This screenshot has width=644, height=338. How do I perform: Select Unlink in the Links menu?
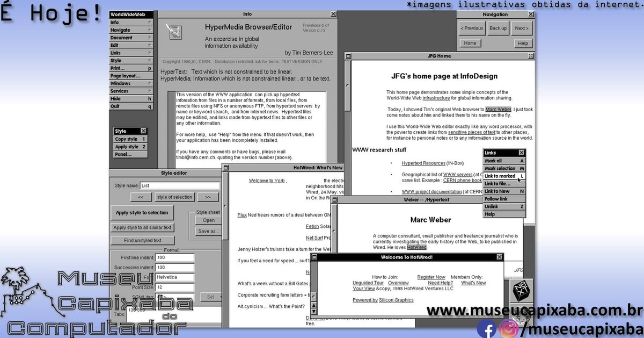click(504, 206)
